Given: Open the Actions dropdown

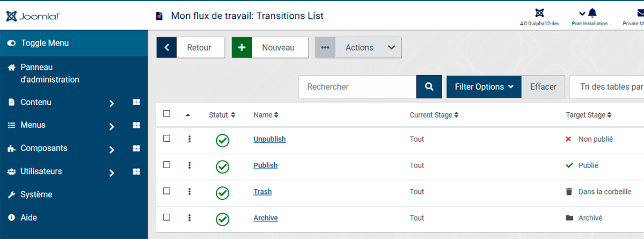Looking at the screenshot, I should (358, 47).
